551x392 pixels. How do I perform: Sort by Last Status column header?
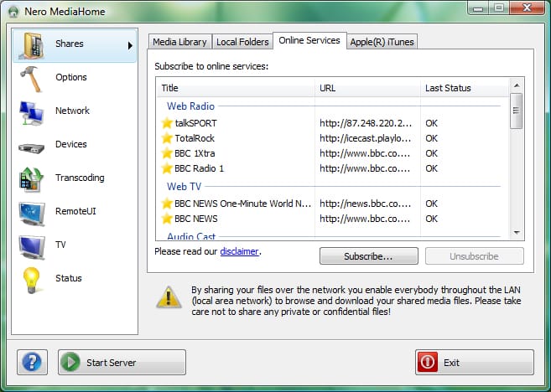tap(465, 88)
